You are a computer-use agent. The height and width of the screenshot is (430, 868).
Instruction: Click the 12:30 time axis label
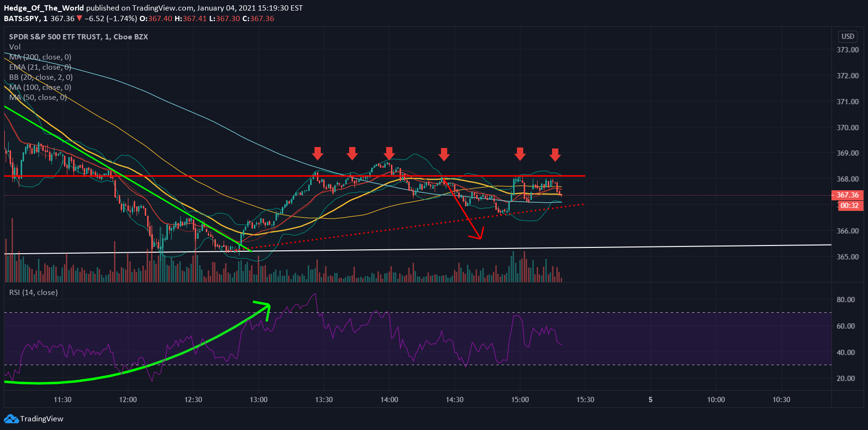click(193, 400)
